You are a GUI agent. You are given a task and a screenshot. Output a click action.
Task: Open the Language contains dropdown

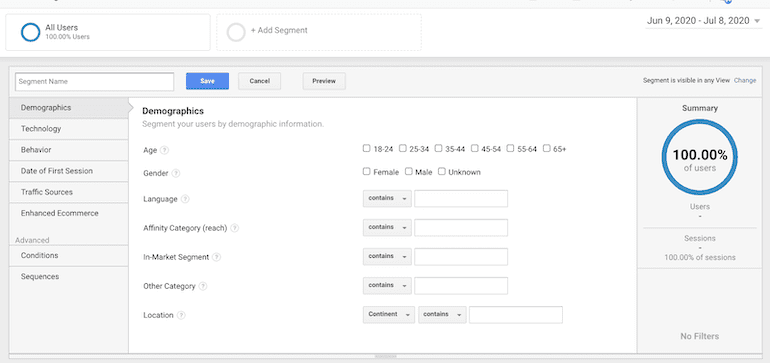(x=387, y=198)
